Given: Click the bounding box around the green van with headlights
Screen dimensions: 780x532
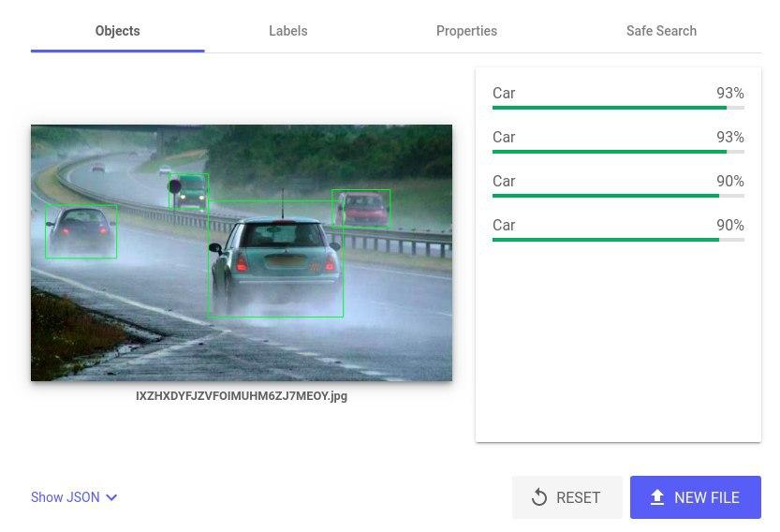Looking at the screenshot, I should click(188, 192).
